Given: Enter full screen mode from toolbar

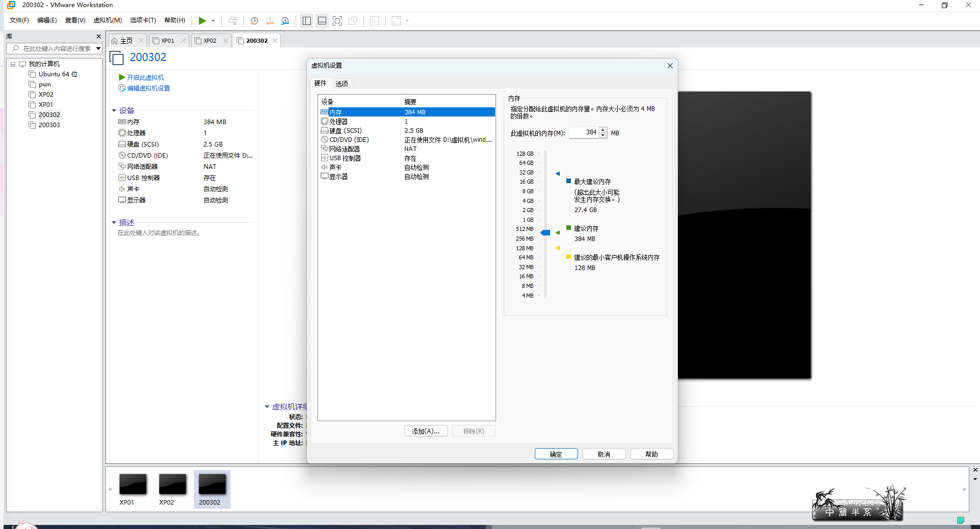Looking at the screenshot, I should point(337,21).
